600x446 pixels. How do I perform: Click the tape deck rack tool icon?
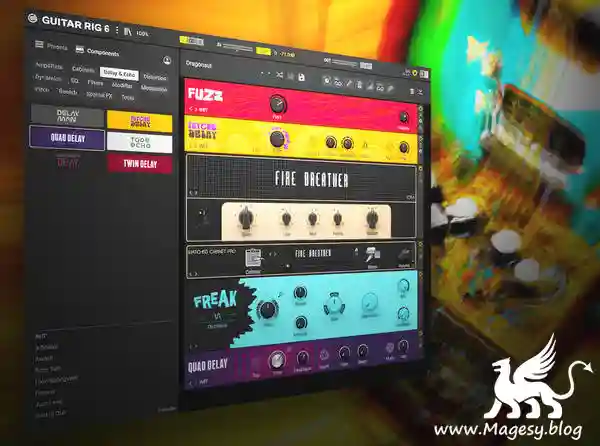pos(338,82)
